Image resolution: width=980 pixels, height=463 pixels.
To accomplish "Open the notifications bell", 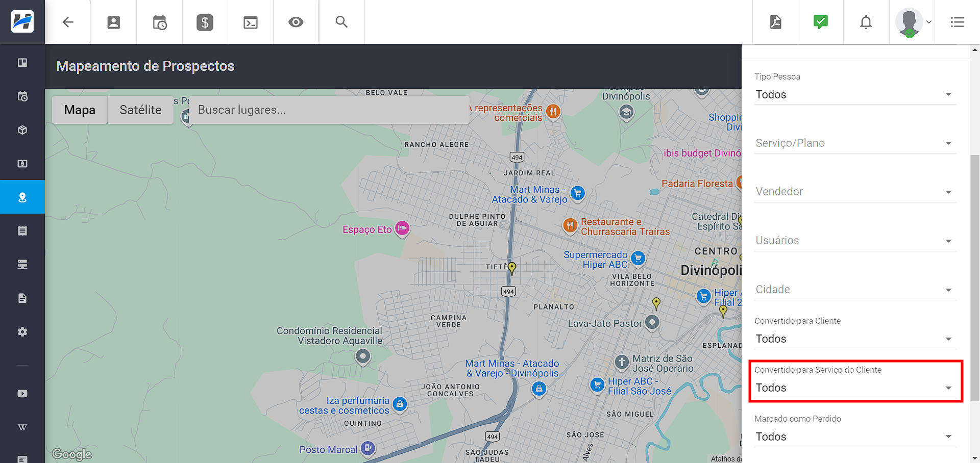I will tap(866, 22).
